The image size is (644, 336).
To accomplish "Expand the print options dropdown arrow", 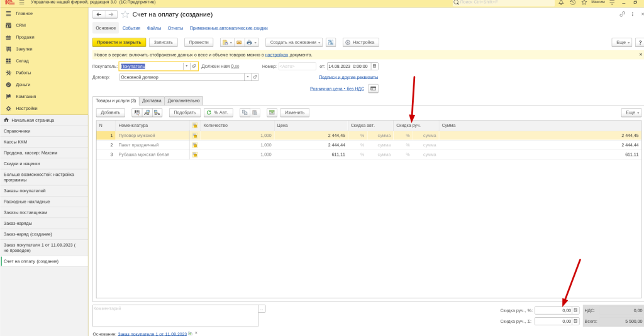I will [x=255, y=42].
